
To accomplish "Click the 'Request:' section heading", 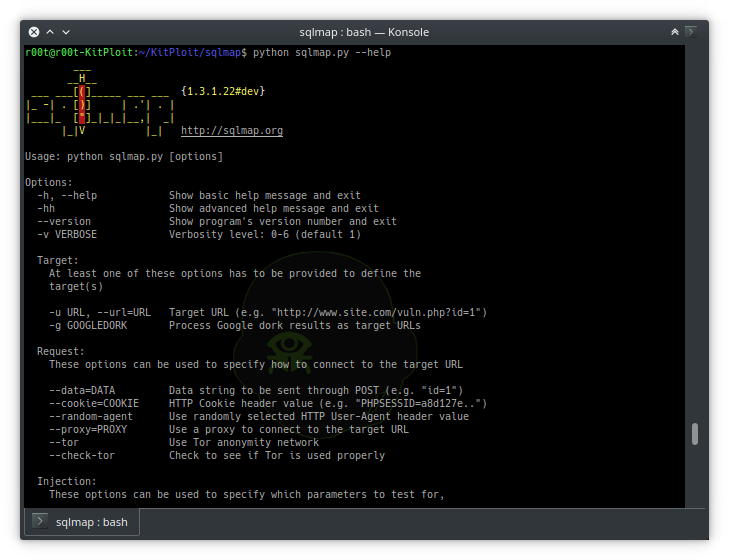I will click(61, 352).
